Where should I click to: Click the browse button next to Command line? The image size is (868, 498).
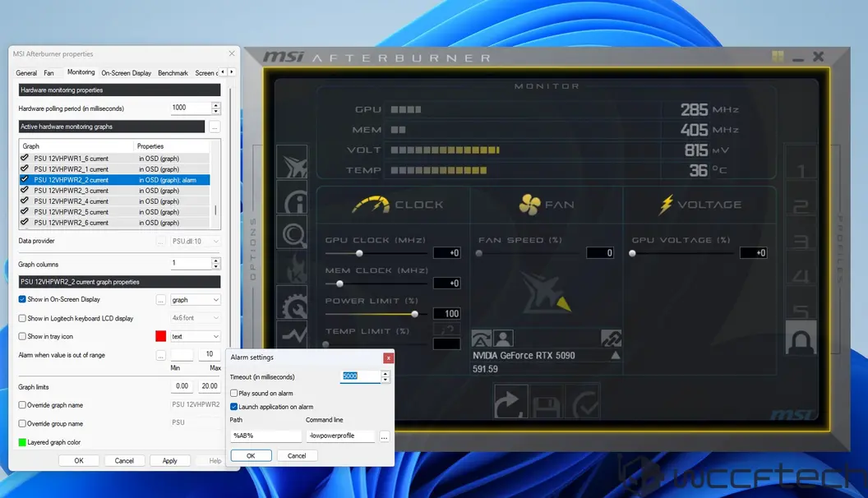384,436
